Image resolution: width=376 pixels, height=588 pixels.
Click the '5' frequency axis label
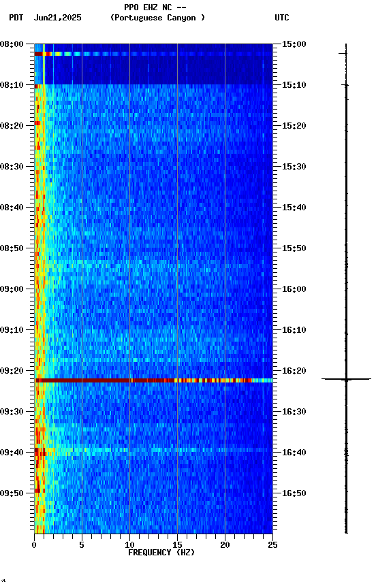click(82, 545)
